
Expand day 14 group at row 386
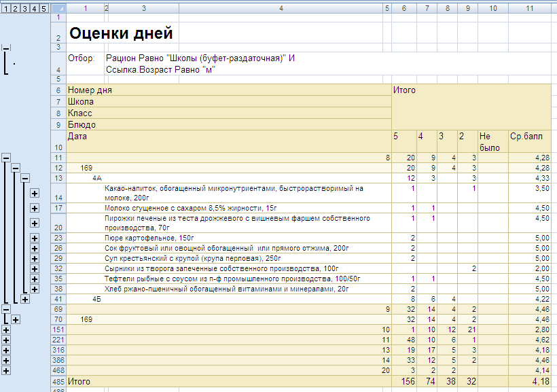click(x=6, y=360)
